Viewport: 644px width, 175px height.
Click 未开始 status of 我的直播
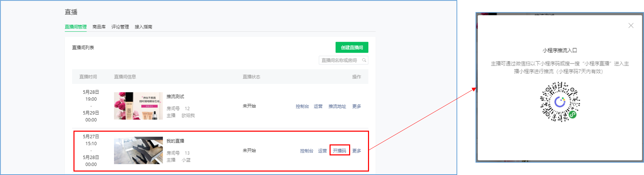[x=249, y=150]
